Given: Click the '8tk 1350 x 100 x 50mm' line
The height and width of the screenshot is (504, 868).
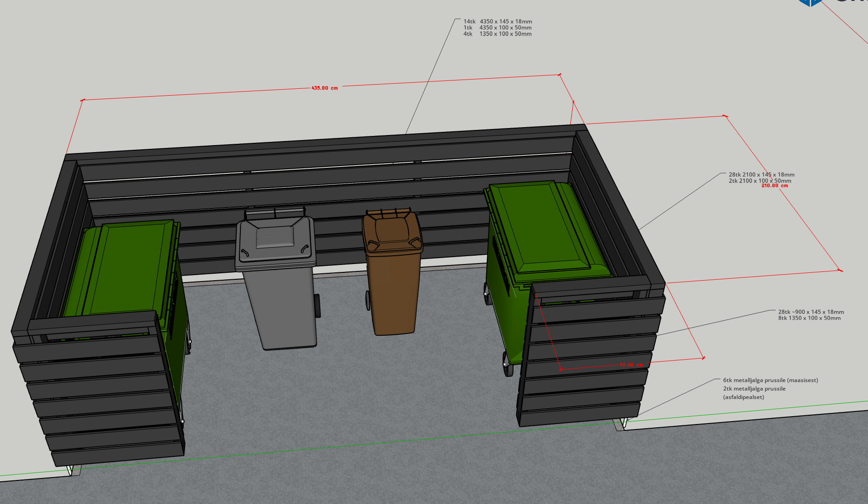Looking at the screenshot, I should 809,318.
